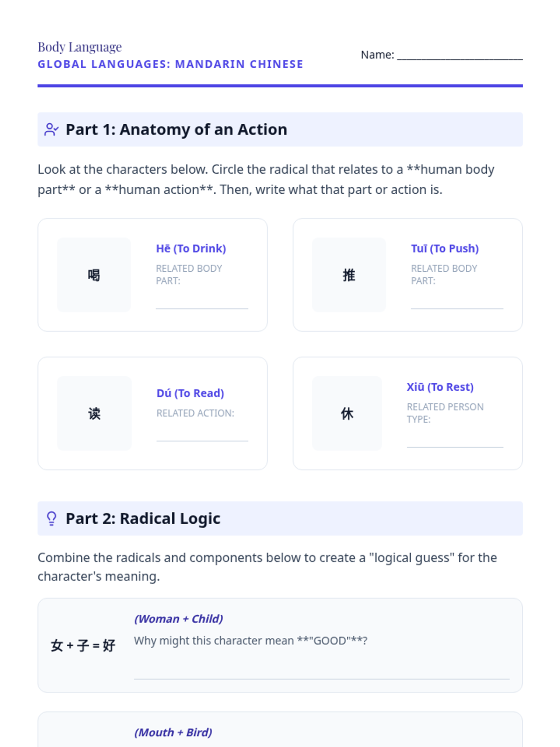Screen dimensions: 560x747
Task: Click the Hē (To Drink) label
Action: 191,248
